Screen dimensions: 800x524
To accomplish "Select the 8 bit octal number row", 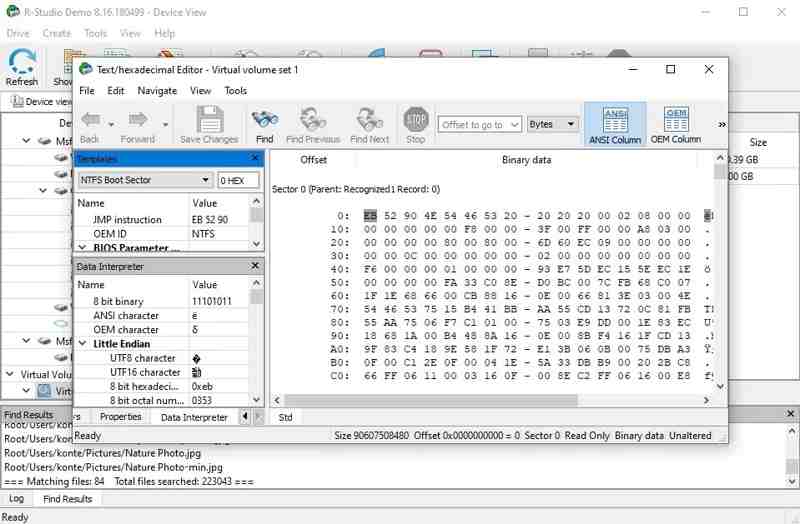I will tap(162, 401).
